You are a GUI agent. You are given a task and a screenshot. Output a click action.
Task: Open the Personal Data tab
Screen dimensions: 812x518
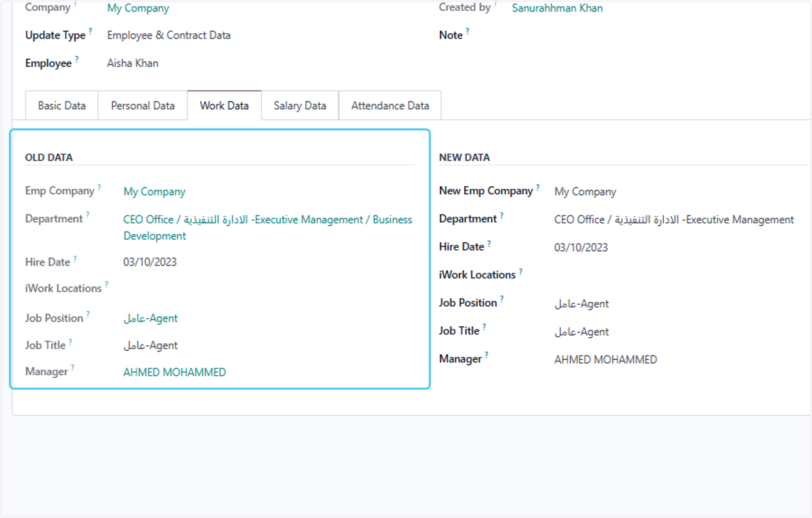coord(143,106)
